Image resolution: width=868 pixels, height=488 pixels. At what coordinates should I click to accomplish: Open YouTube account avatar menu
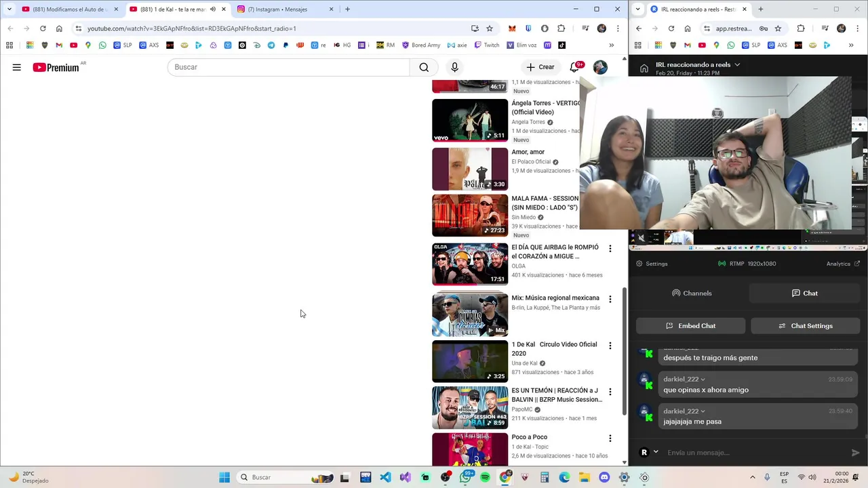(x=600, y=67)
